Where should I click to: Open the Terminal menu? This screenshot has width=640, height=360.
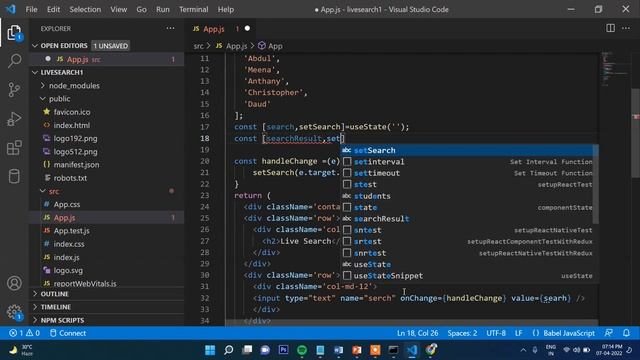(x=193, y=9)
